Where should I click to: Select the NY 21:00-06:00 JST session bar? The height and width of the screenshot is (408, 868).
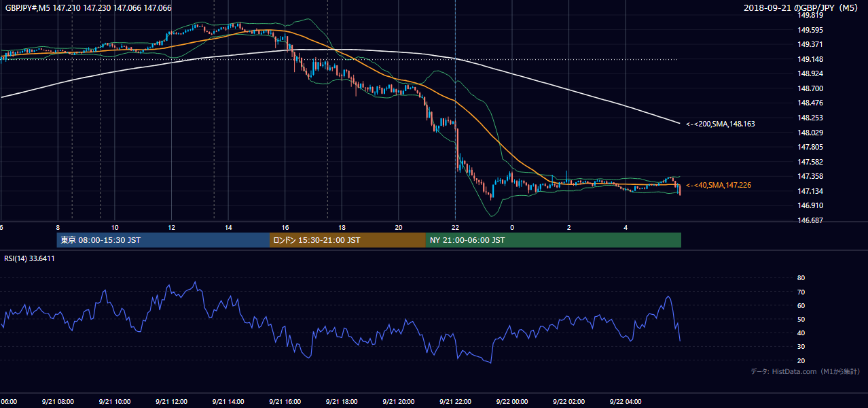point(554,240)
